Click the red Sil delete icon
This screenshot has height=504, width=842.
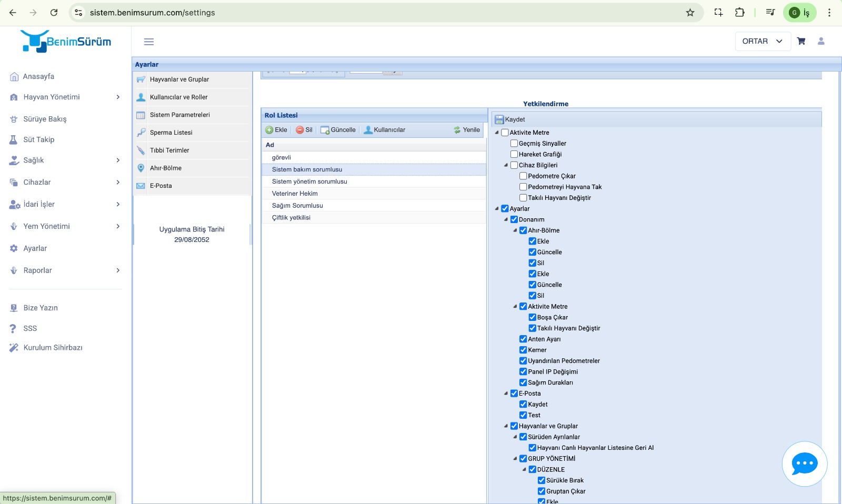click(299, 130)
